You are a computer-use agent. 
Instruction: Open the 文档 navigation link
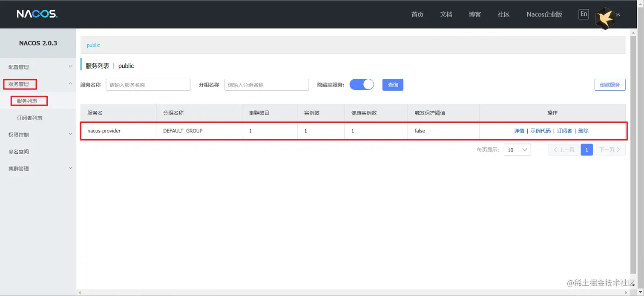tap(446, 14)
